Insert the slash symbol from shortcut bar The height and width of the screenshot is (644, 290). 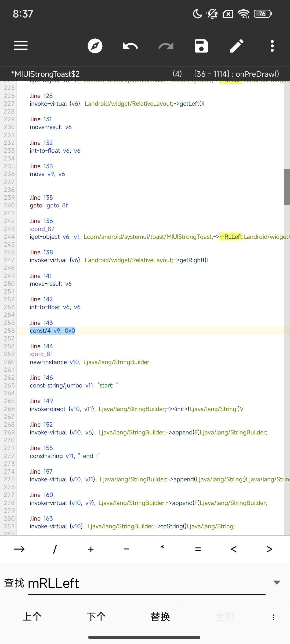55,549
